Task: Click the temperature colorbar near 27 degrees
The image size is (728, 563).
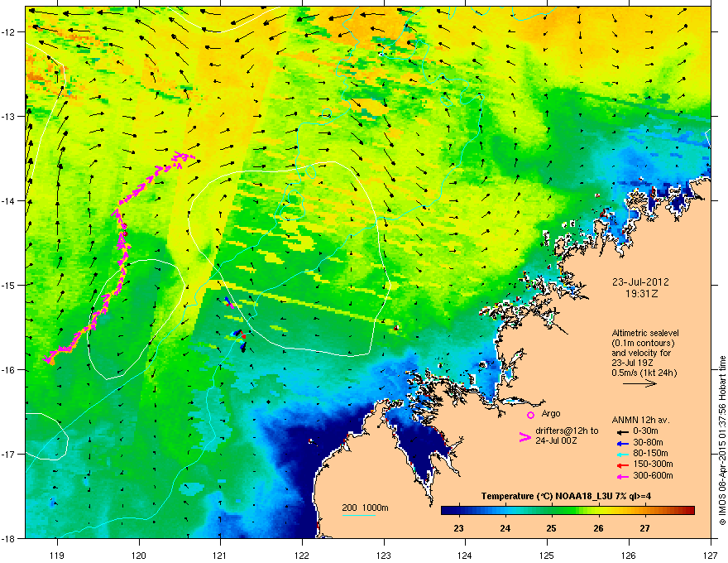Action: pos(644,510)
